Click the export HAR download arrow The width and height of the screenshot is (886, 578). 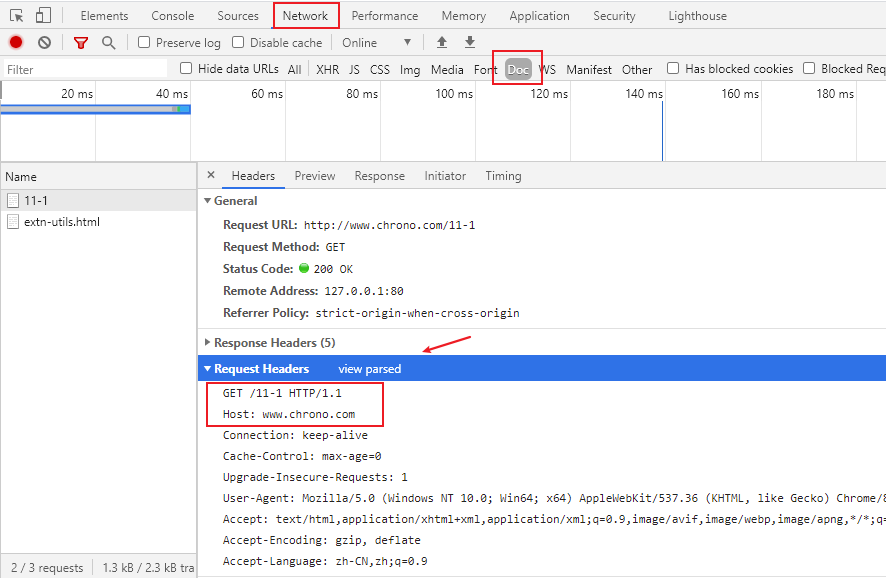[x=470, y=43]
